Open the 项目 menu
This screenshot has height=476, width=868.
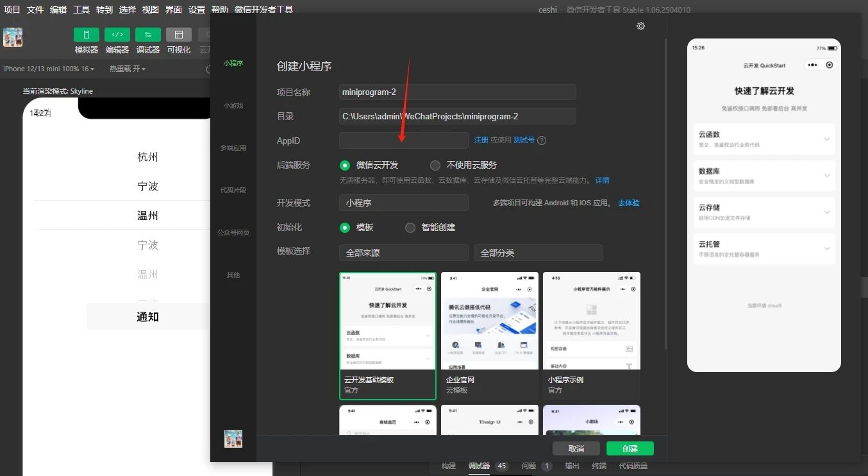(12, 10)
